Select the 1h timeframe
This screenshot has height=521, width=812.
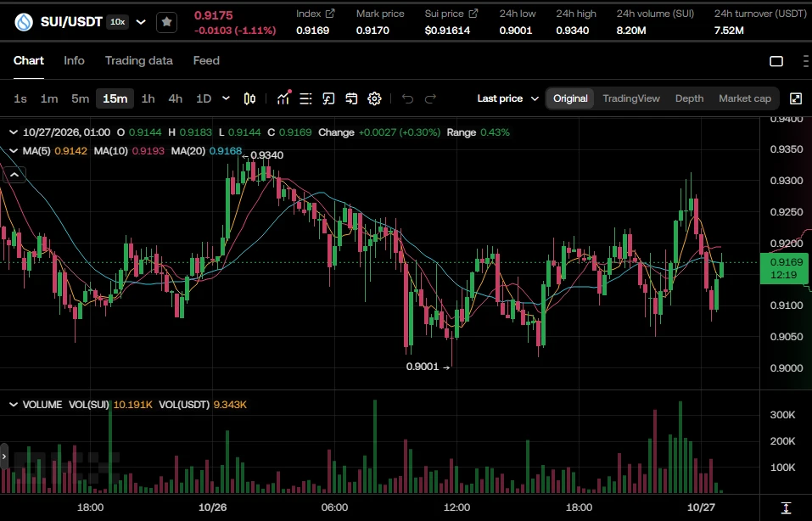(148, 98)
